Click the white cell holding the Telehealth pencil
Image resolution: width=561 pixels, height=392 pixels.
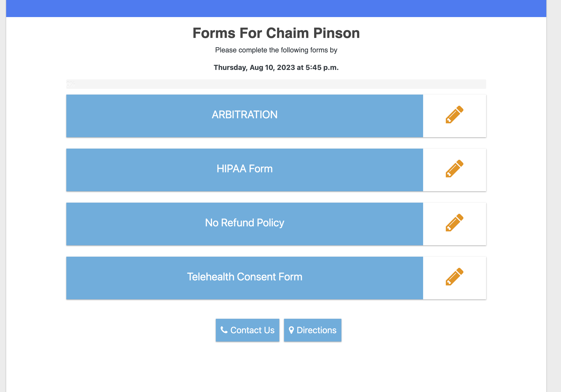coord(455,278)
